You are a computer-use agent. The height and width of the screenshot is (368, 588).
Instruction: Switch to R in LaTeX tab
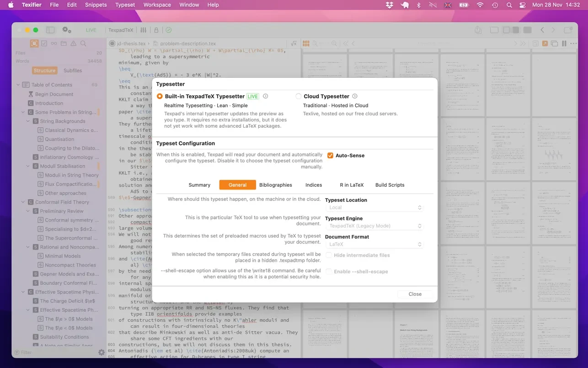click(352, 185)
